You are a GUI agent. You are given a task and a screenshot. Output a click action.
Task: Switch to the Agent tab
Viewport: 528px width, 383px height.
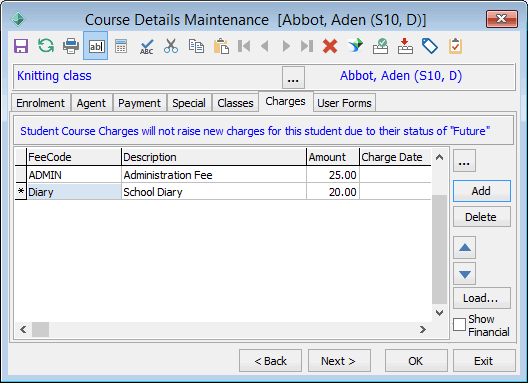pyautogui.click(x=91, y=103)
